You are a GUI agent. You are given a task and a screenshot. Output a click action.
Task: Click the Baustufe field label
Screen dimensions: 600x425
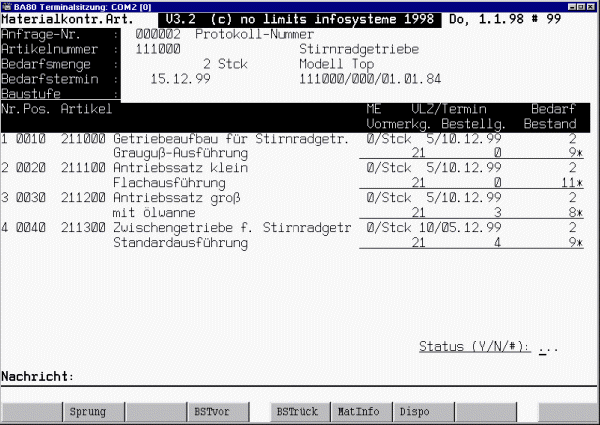click(30, 92)
